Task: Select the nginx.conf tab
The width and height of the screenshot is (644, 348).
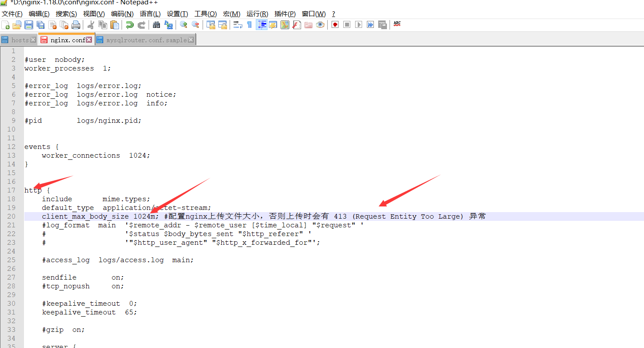Action: tap(67, 40)
